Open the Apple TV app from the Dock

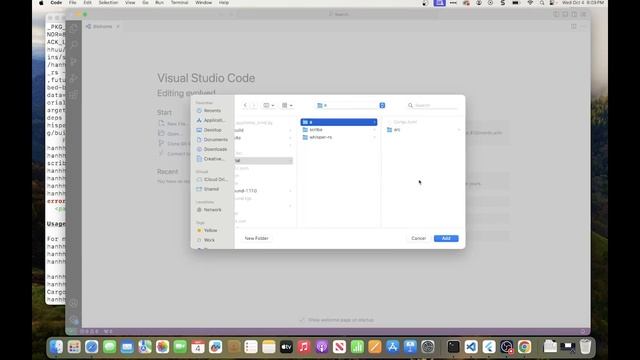(286, 347)
